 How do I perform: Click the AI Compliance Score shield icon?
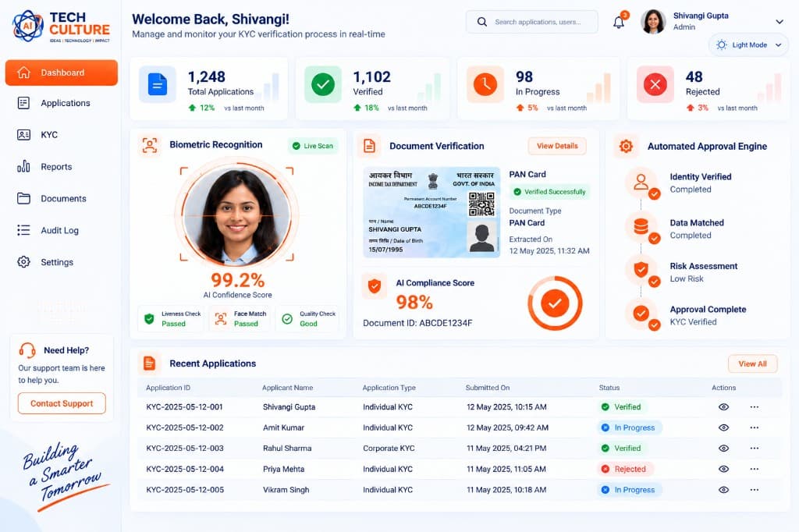(x=375, y=286)
